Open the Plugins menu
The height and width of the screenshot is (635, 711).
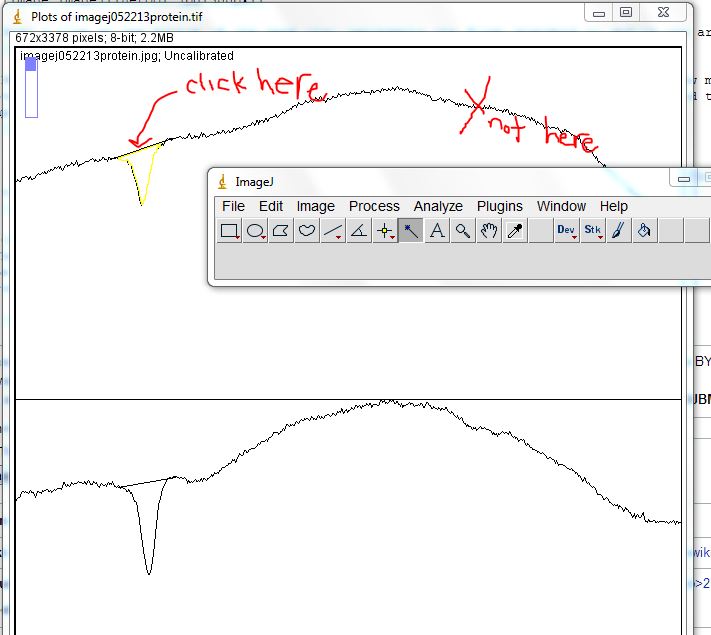[x=499, y=206]
